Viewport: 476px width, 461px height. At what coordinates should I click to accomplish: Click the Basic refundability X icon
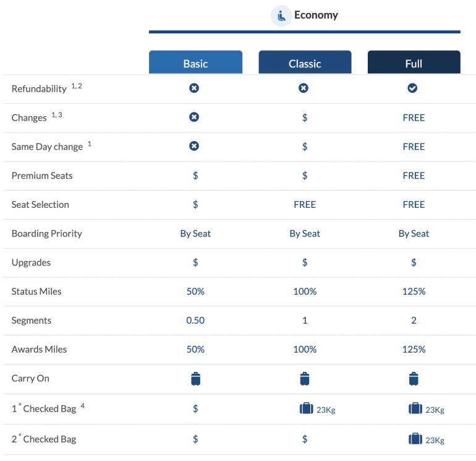(194, 88)
